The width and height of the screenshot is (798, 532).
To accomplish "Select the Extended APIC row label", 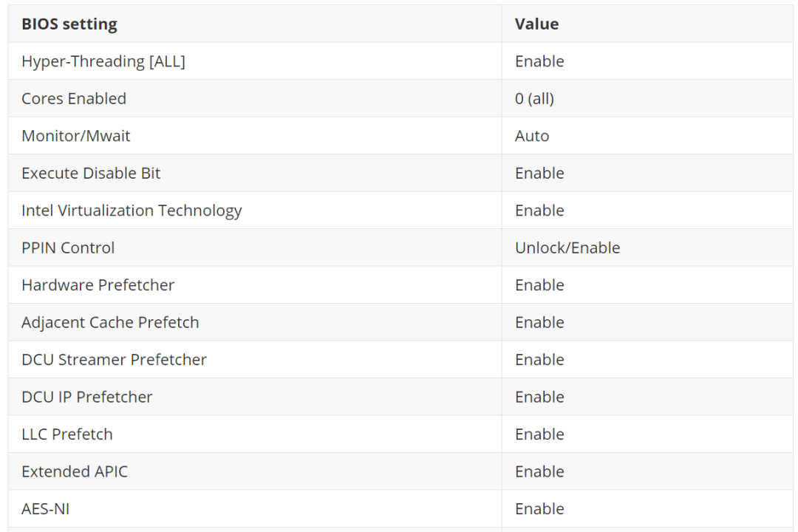I will [x=75, y=471].
